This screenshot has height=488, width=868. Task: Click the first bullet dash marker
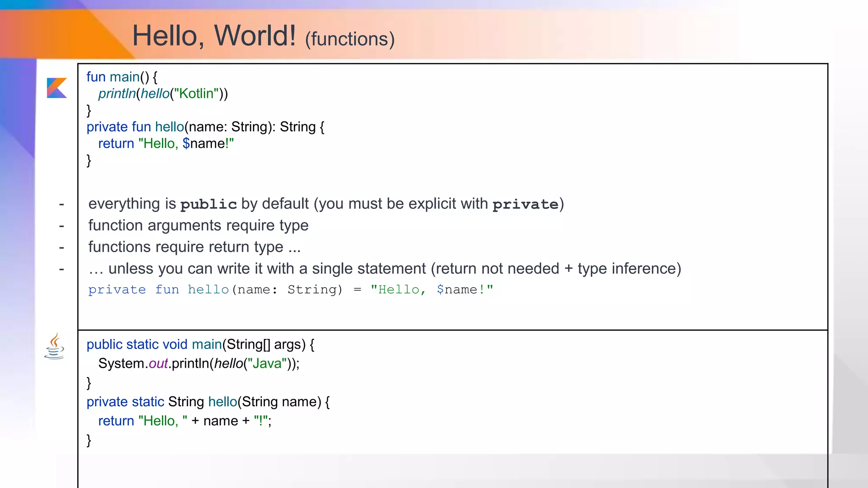click(62, 205)
